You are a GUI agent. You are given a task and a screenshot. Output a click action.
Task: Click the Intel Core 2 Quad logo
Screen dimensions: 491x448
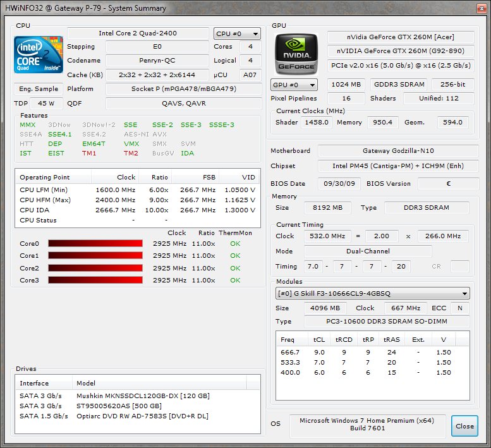click(39, 55)
